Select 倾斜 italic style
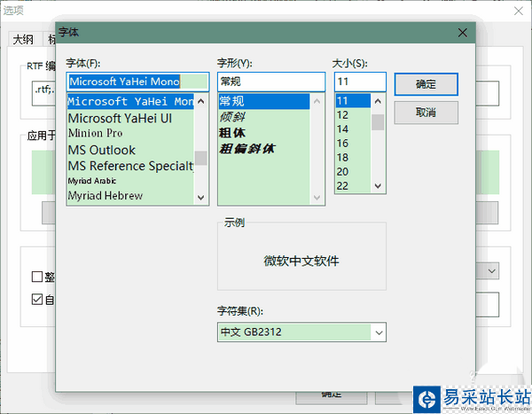 click(264, 117)
